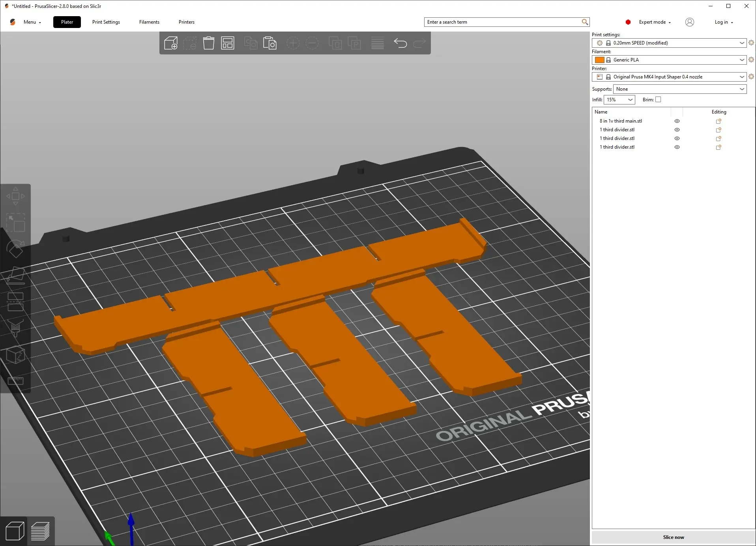The height and width of the screenshot is (546, 756).
Task: Select the Move gizmo tool
Action: 15,196
